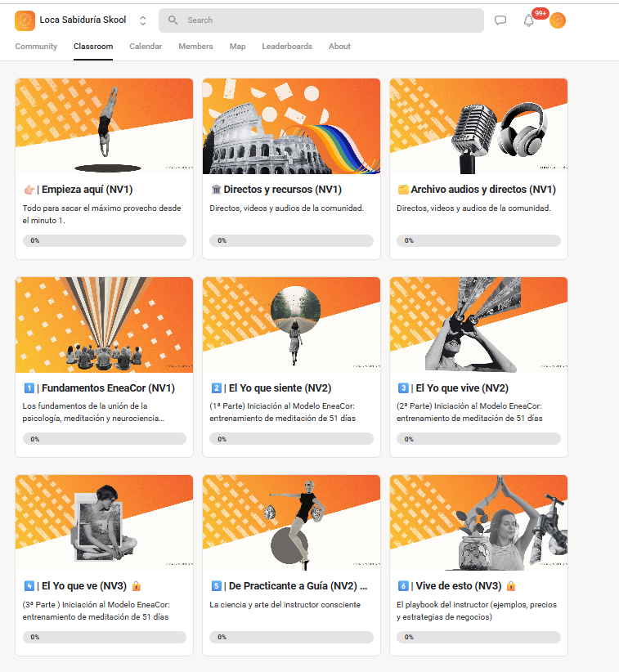619x672 pixels.
Task: Click the Empieza aquí progress bar
Action: (x=105, y=240)
